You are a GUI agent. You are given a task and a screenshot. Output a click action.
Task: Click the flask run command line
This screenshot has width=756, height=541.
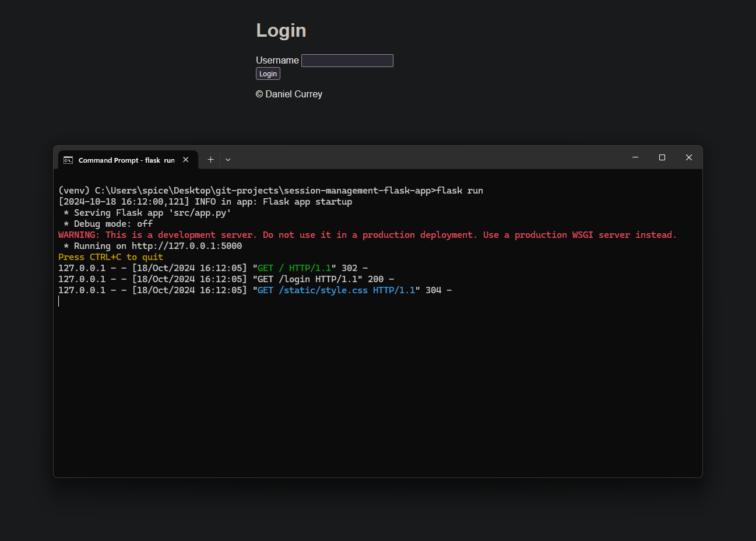pyautogui.click(x=270, y=191)
